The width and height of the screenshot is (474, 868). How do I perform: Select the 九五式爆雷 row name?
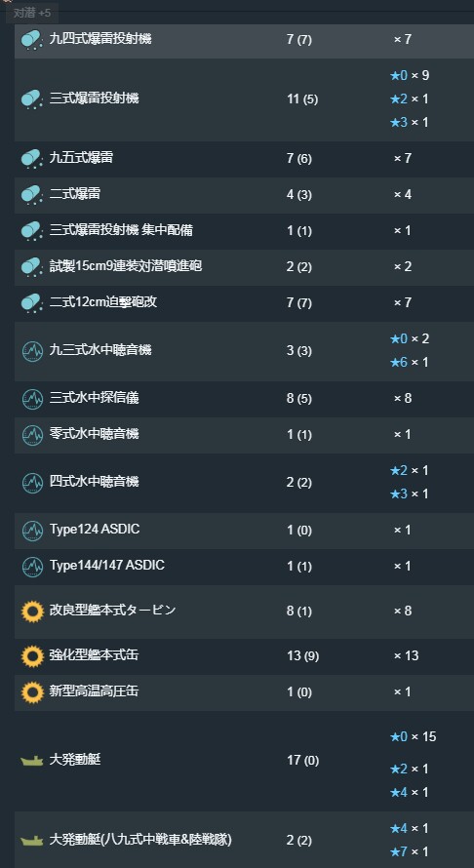click(81, 158)
